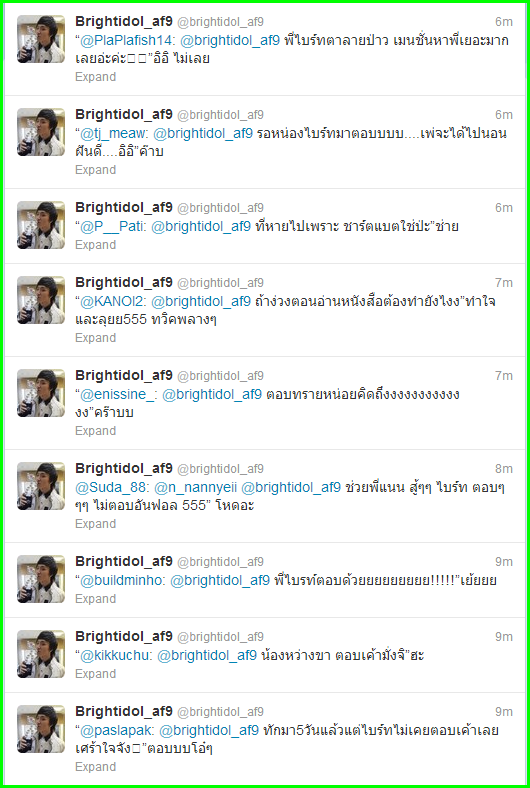This screenshot has width=530, height=788.
Task: Click @brightidol_af9 mention in buildminho tweet
Action: pos(220,580)
